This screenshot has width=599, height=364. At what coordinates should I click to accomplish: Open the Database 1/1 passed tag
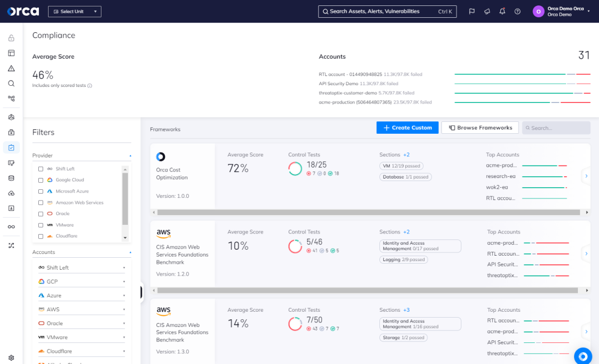405,177
